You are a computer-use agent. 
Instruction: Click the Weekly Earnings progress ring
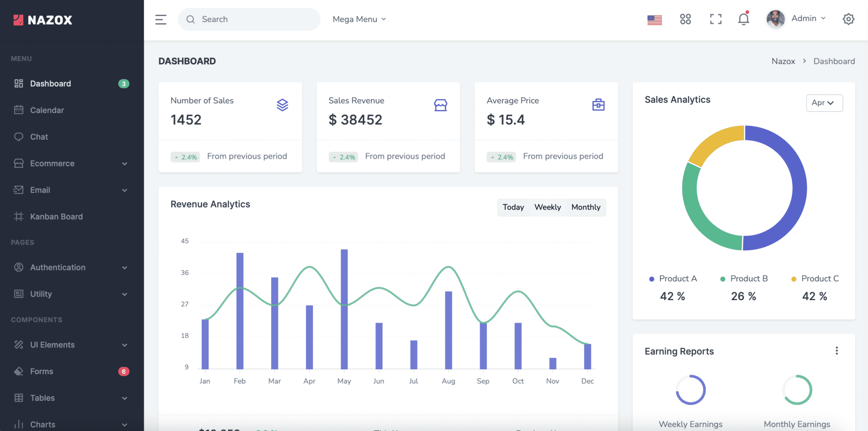click(690, 390)
